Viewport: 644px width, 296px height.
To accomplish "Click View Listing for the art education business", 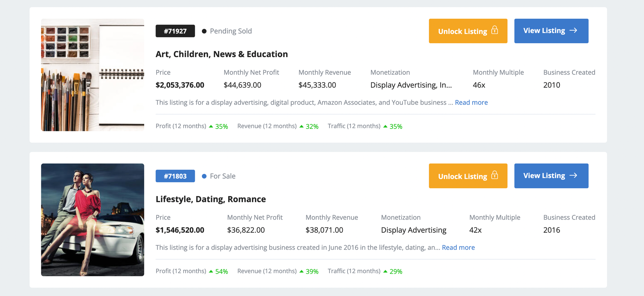I will point(551,31).
